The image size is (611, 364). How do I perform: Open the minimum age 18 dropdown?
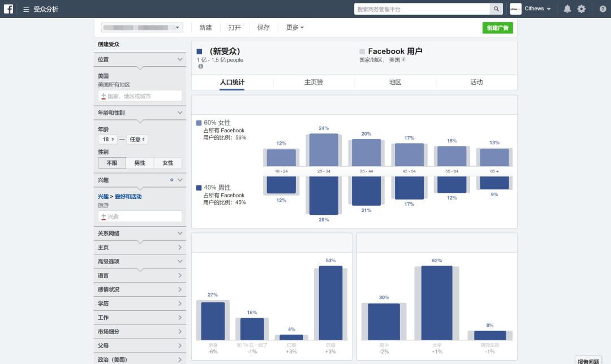coord(107,139)
